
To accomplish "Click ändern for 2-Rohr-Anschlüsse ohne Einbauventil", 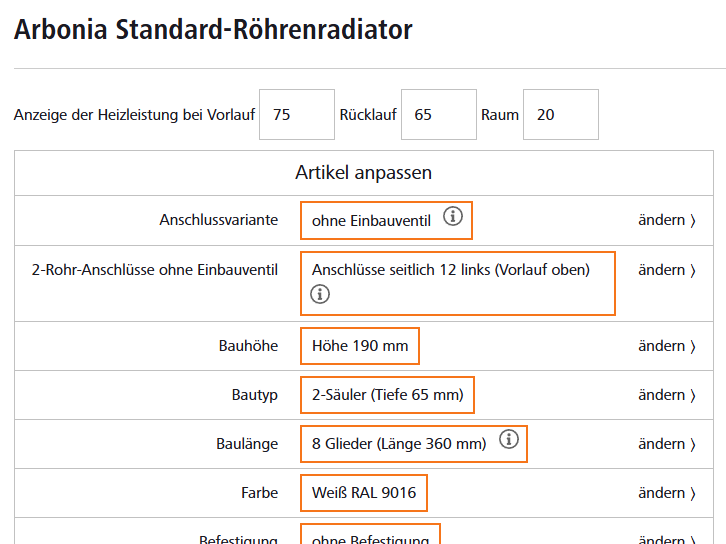I will (667, 270).
